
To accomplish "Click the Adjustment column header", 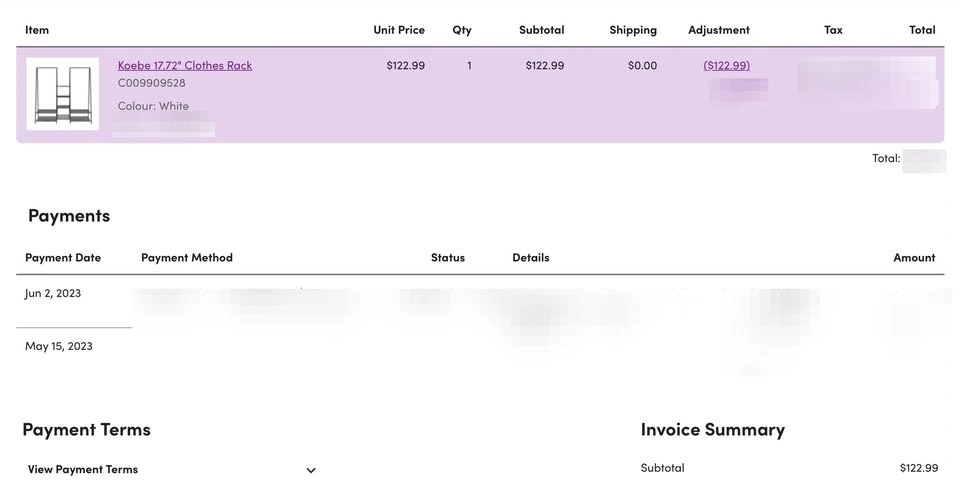I will (x=719, y=30).
